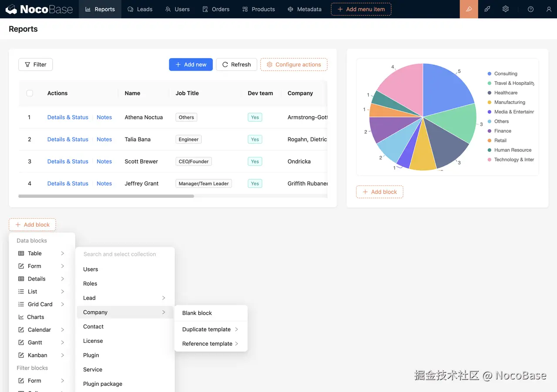Open the plugin manager via the plug icon
This screenshot has height=392, width=557.
click(x=487, y=9)
